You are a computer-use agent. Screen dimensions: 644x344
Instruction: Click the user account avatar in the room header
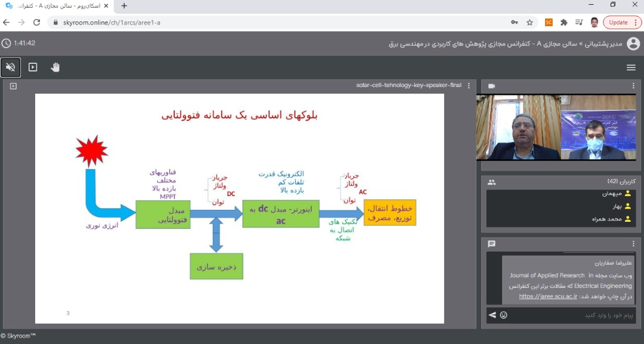[x=634, y=44]
